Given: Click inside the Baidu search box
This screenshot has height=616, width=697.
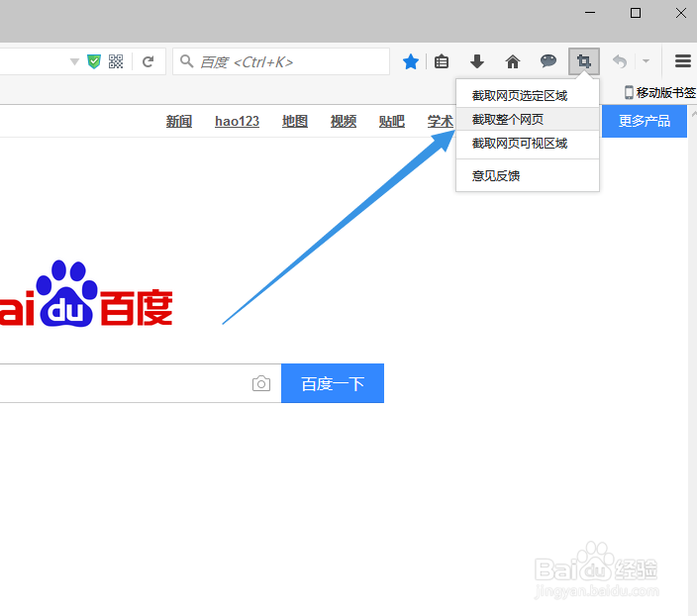Looking at the screenshot, I should [x=141, y=383].
